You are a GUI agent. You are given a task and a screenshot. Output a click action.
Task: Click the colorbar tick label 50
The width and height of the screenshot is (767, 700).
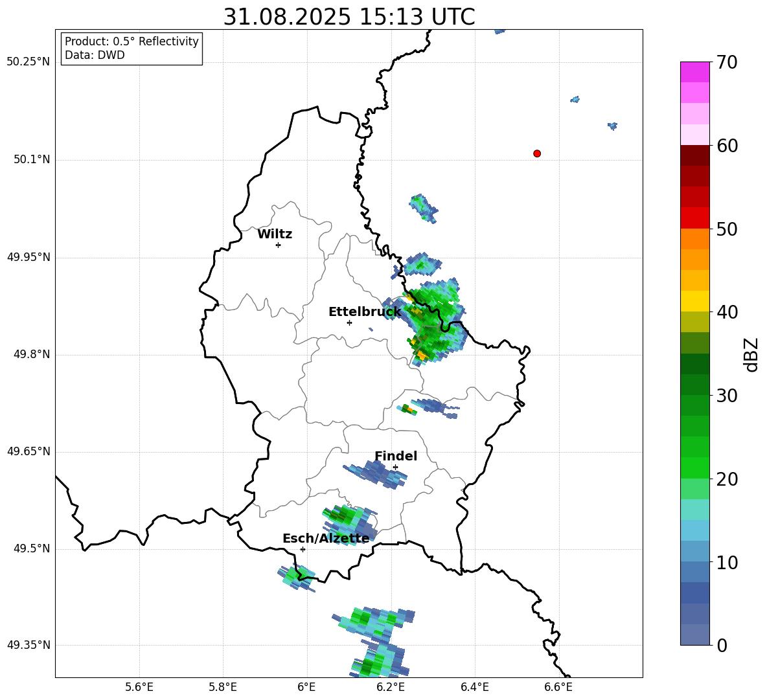727,229
